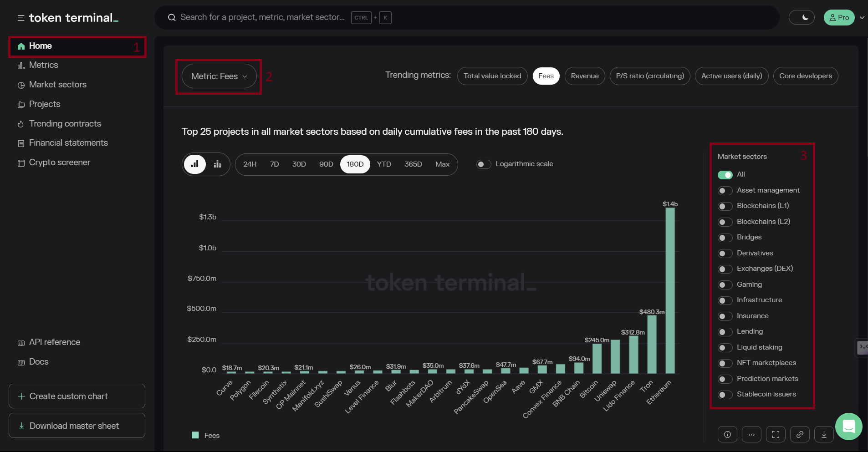This screenshot has height=452, width=868.
Task: Click the download chart icon
Action: click(824, 435)
